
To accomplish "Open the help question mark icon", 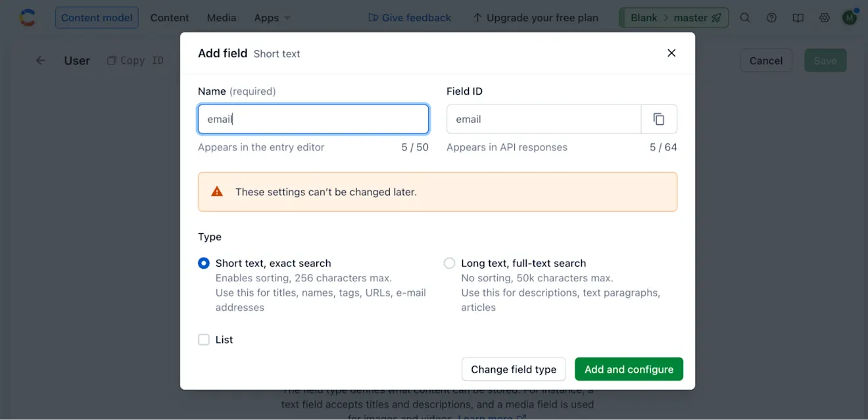I will [771, 18].
